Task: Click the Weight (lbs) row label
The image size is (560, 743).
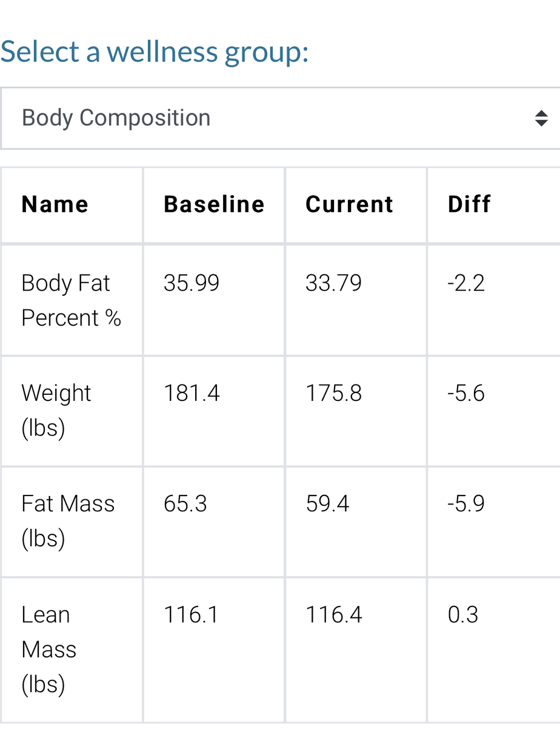Action: [56, 411]
